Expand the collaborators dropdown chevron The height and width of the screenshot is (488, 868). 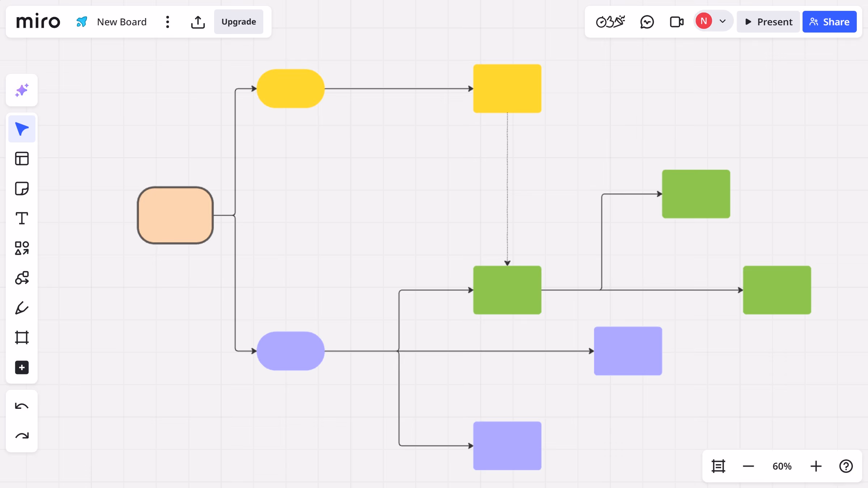pos(723,21)
